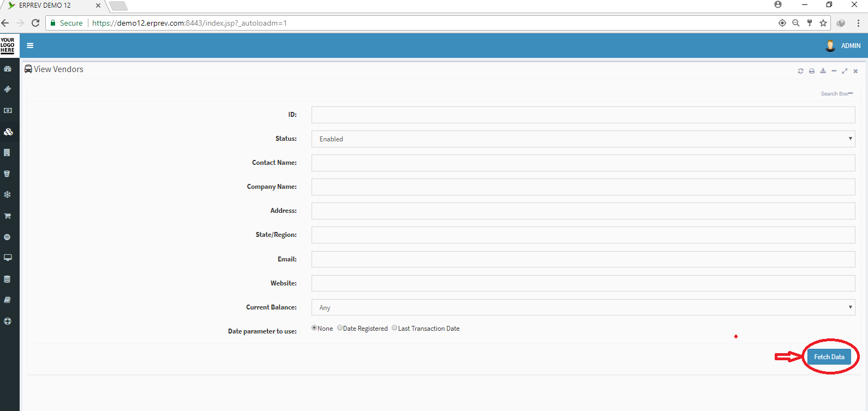Select the Date Registered radio option
Viewport: 868px width, 411px height.
point(340,328)
